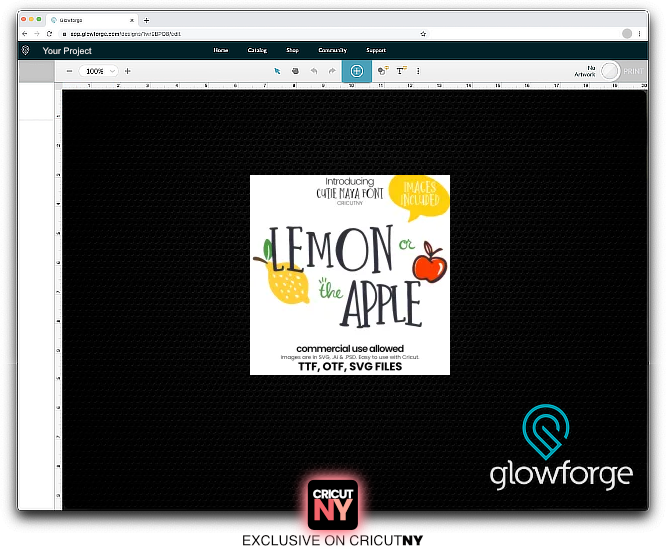The image size is (666, 552).
Task: Open the Support menu item
Action: 376,50
